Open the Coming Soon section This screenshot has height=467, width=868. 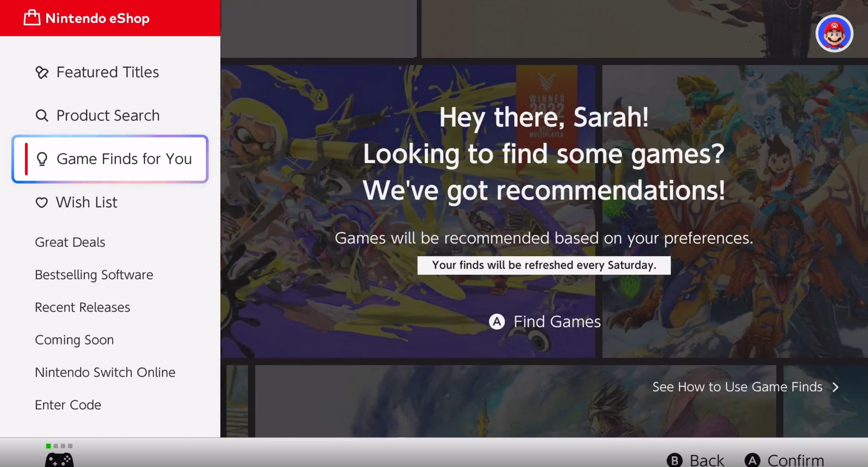pyautogui.click(x=74, y=340)
